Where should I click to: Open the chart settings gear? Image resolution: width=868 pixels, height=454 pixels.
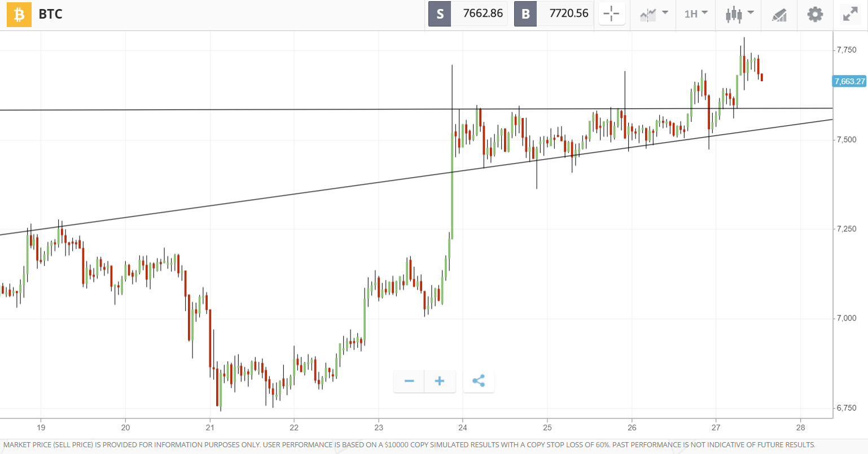(x=815, y=15)
